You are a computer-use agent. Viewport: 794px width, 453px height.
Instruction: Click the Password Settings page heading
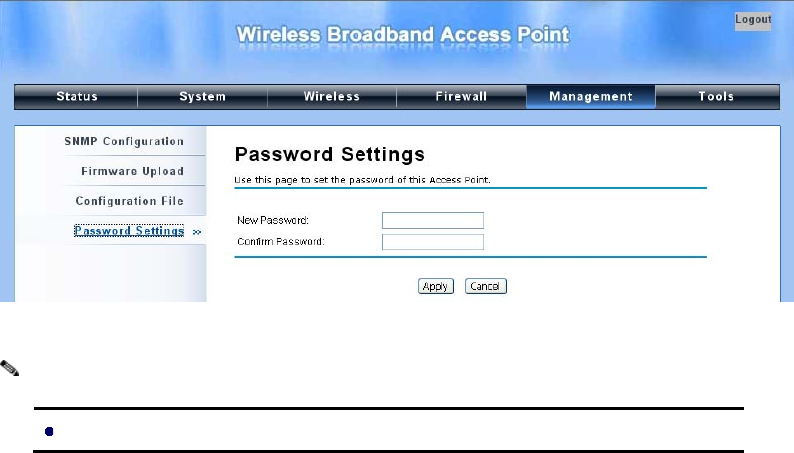[x=330, y=154]
